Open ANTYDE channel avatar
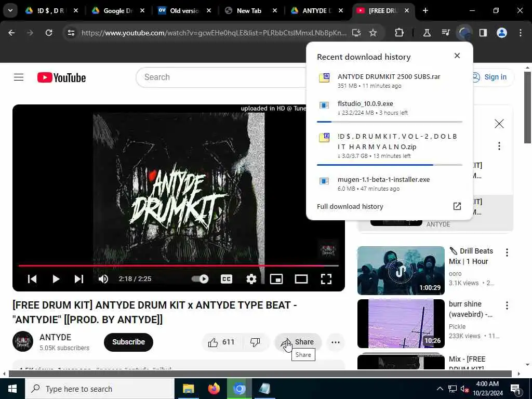The height and width of the screenshot is (399, 532). pyautogui.click(x=23, y=341)
